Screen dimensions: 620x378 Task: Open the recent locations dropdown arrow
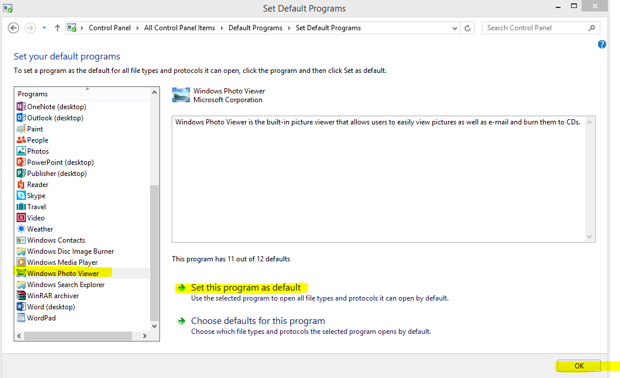click(x=44, y=28)
